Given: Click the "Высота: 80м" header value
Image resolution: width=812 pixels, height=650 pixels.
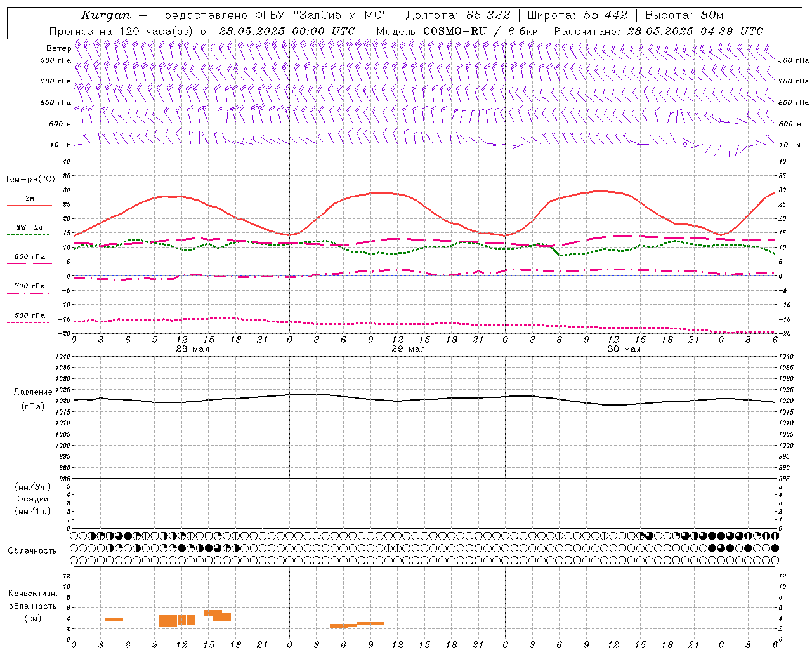Looking at the screenshot, I should coord(684,15).
